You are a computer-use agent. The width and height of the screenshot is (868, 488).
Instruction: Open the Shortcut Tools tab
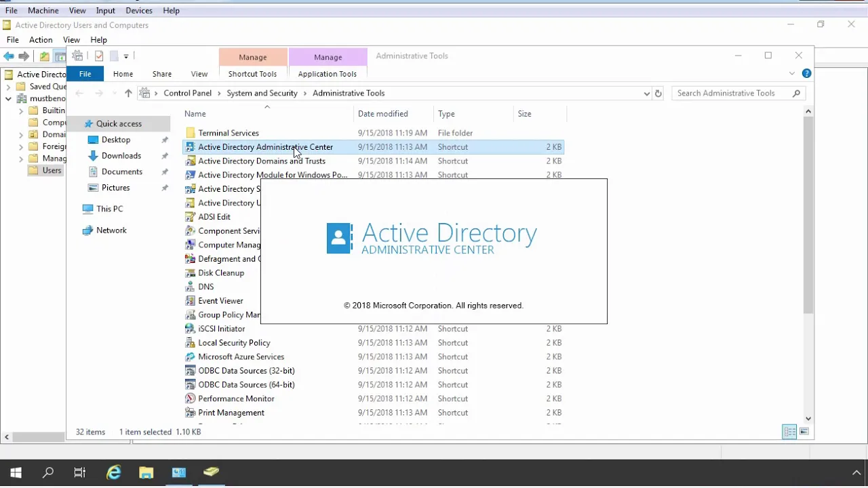click(252, 74)
